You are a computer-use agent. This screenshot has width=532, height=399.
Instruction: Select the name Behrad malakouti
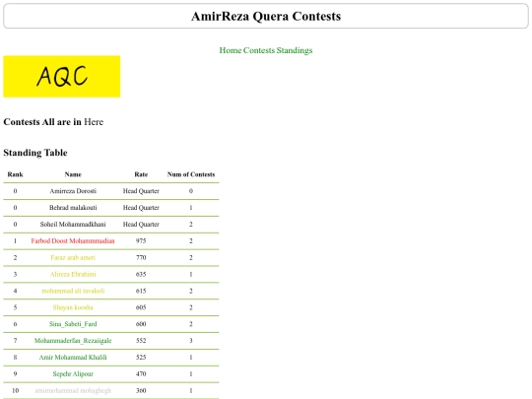tap(73, 208)
